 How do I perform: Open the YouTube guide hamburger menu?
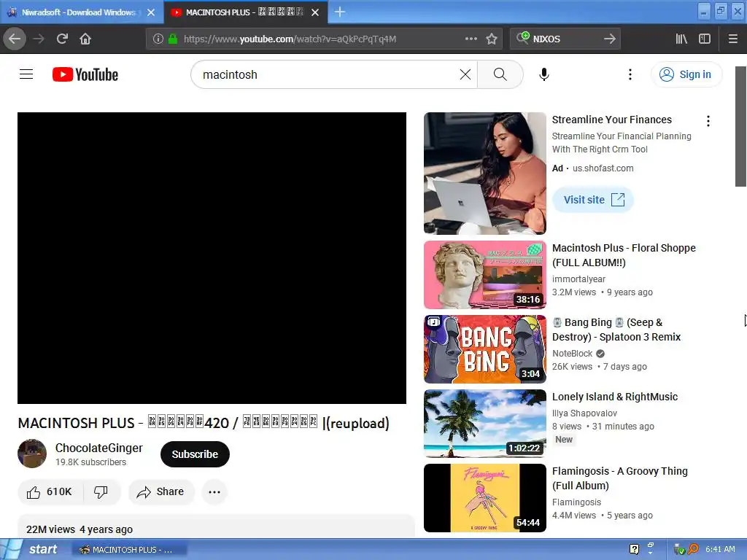pyautogui.click(x=26, y=74)
